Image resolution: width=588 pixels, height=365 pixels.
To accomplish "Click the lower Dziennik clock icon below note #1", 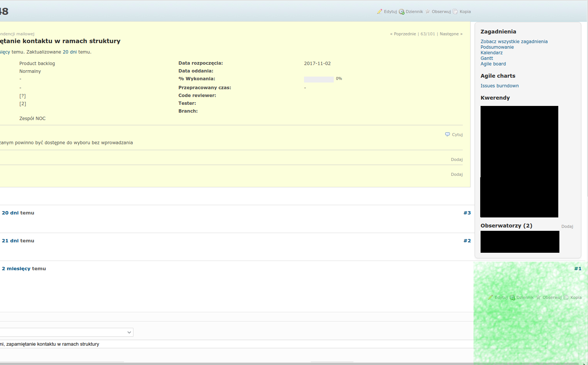I will coord(512,297).
